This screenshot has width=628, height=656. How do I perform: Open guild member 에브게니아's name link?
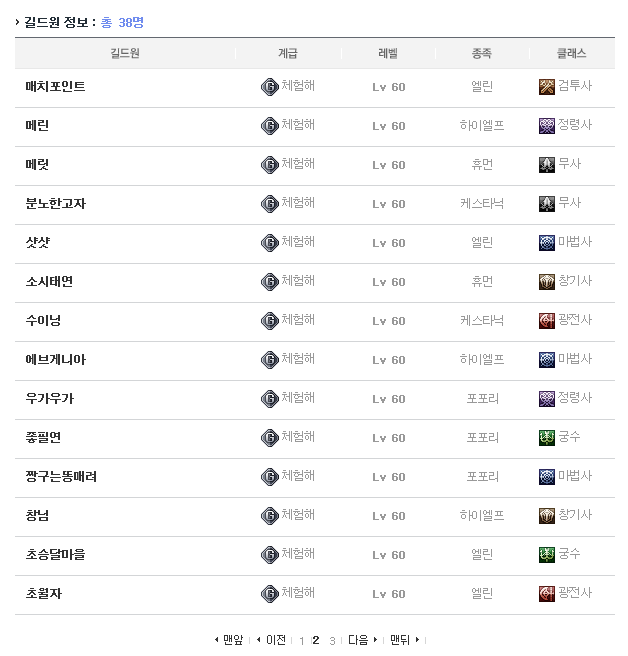(x=55, y=360)
